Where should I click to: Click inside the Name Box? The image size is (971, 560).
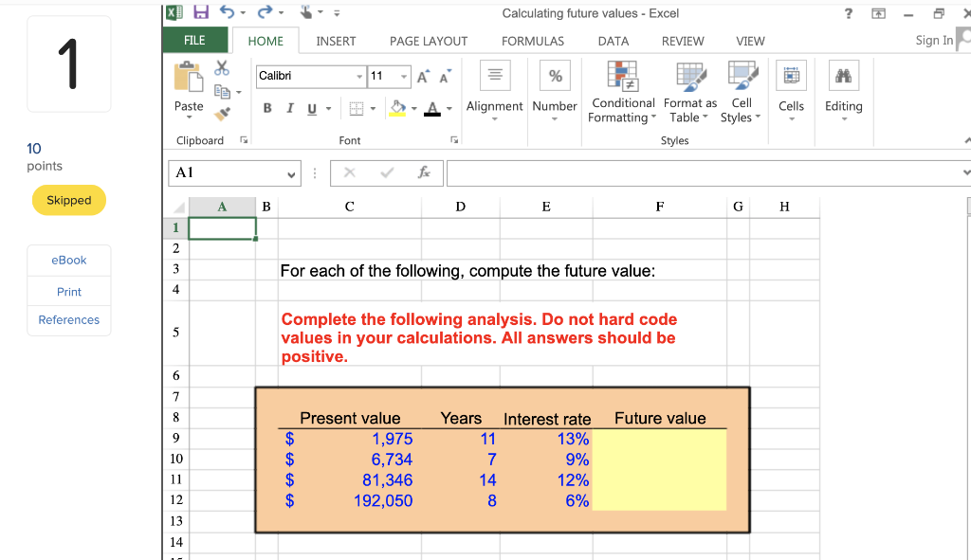(228, 172)
